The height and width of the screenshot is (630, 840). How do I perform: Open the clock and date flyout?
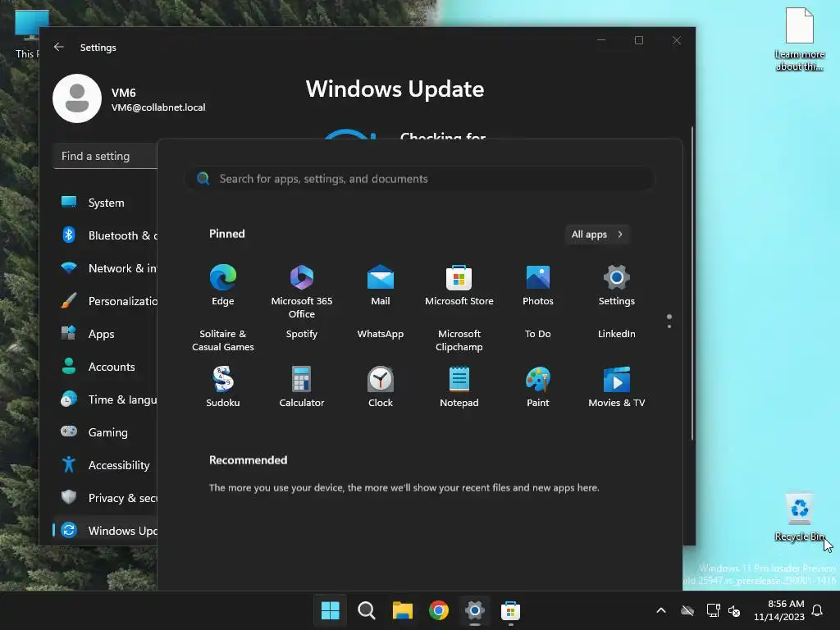pyautogui.click(x=779, y=610)
